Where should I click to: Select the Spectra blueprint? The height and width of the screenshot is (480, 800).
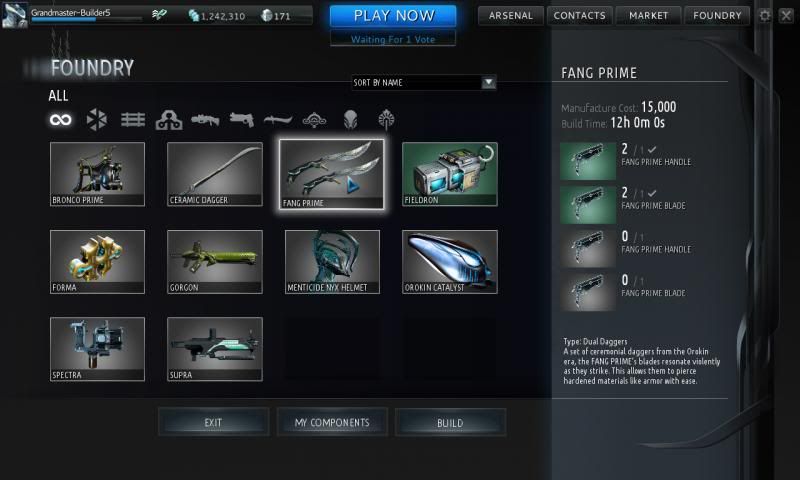click(x=97, y=349)
